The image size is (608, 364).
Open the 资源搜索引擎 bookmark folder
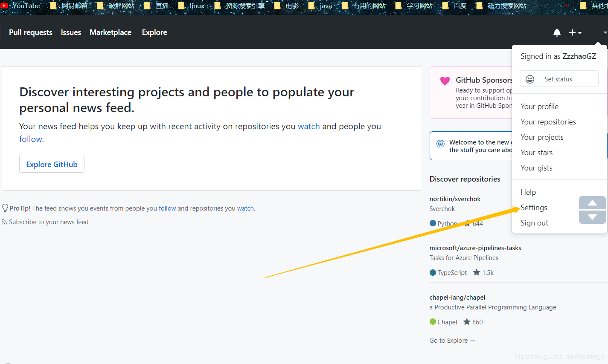[x=239, y=6]
